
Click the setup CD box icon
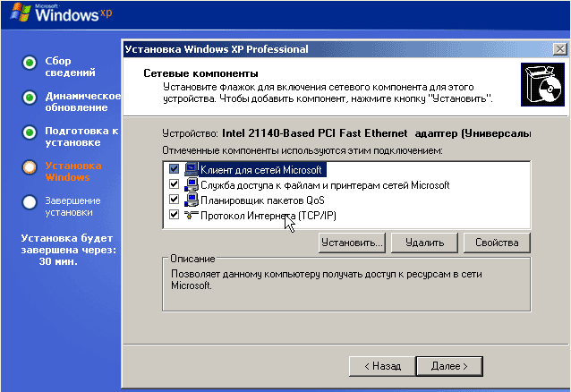coord(542,84)
